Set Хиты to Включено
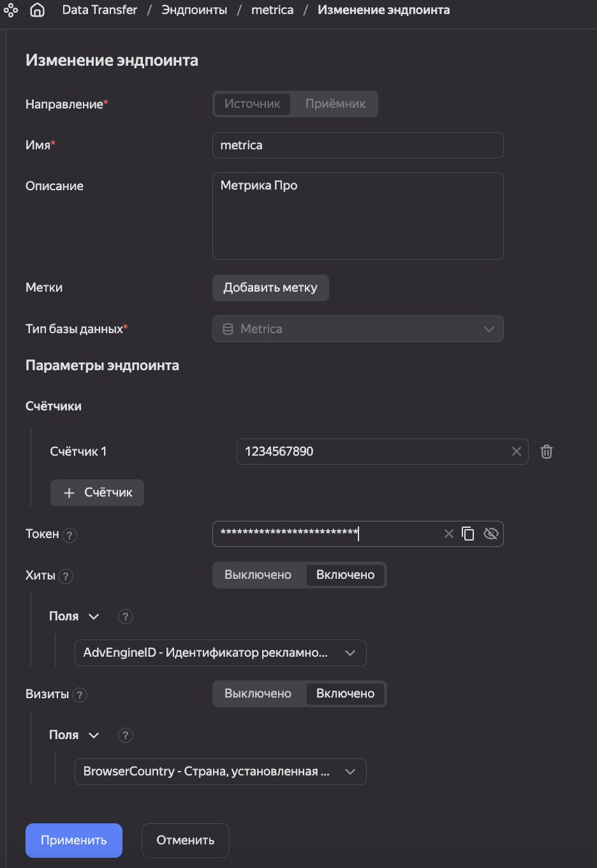Image resolution: width=597 pixels, height=868 pixels. click(x=346, y=575)
